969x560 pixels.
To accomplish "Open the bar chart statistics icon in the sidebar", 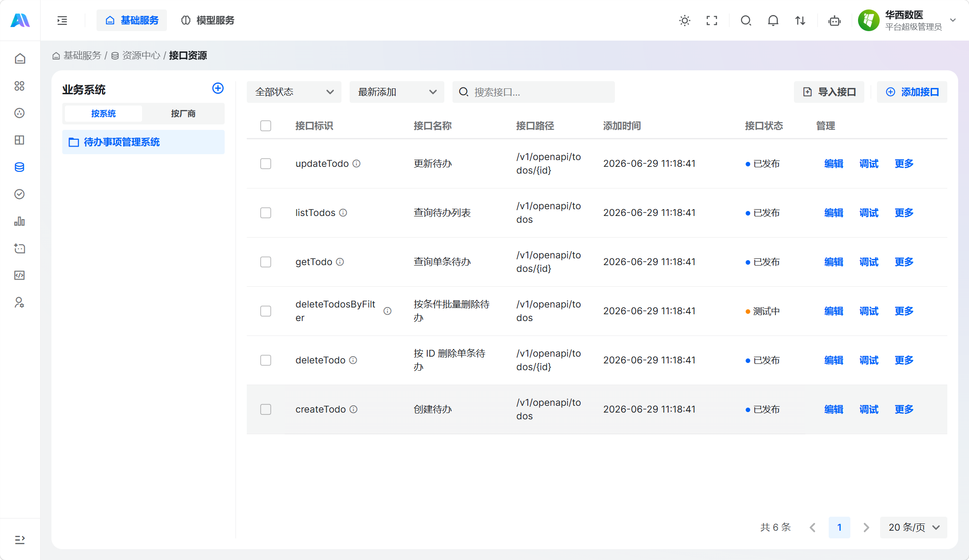I will pos(19,221).
